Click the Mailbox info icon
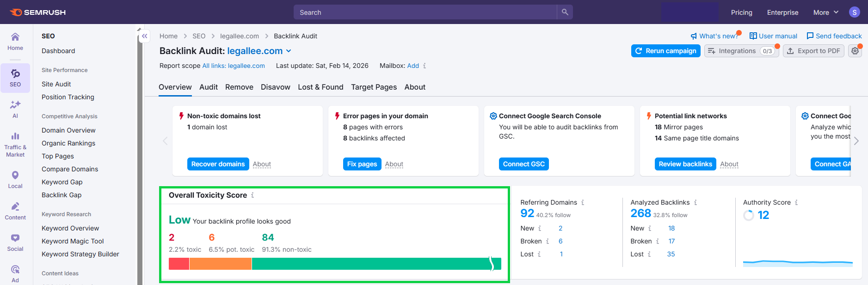This screenshot has width=868, height=285. (425, 66)
